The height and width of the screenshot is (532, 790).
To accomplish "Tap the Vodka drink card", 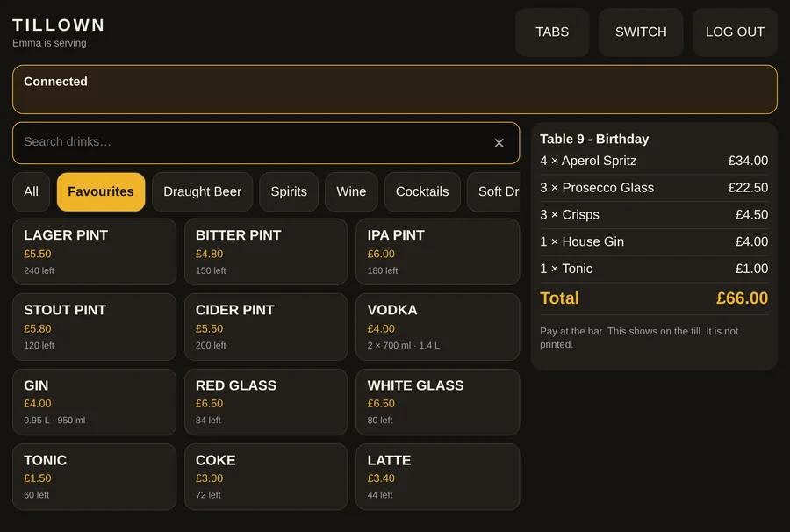I will [438, 327].
